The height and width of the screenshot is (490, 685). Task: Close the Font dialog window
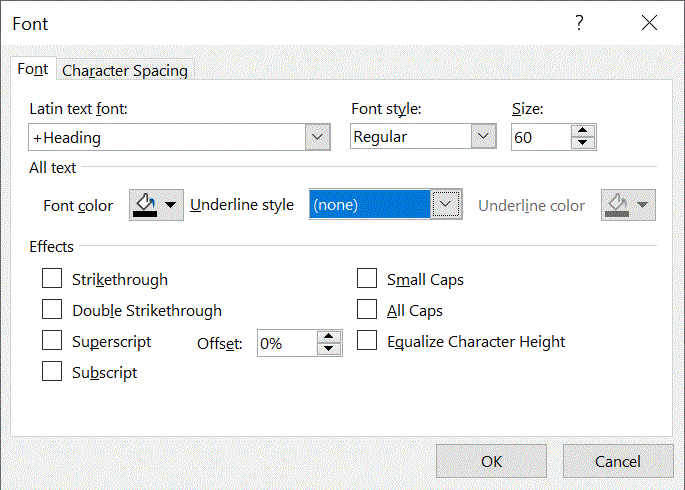pos(649,24)
